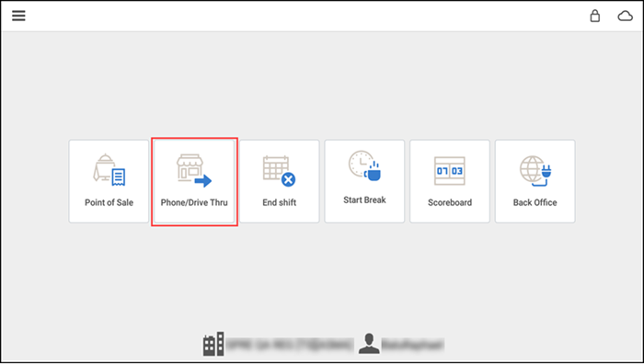Image resolution: width=644 pixels, height=364 pixels.
Task: Select the Phone/Drive Thru tile
Action: pos(194,181)
